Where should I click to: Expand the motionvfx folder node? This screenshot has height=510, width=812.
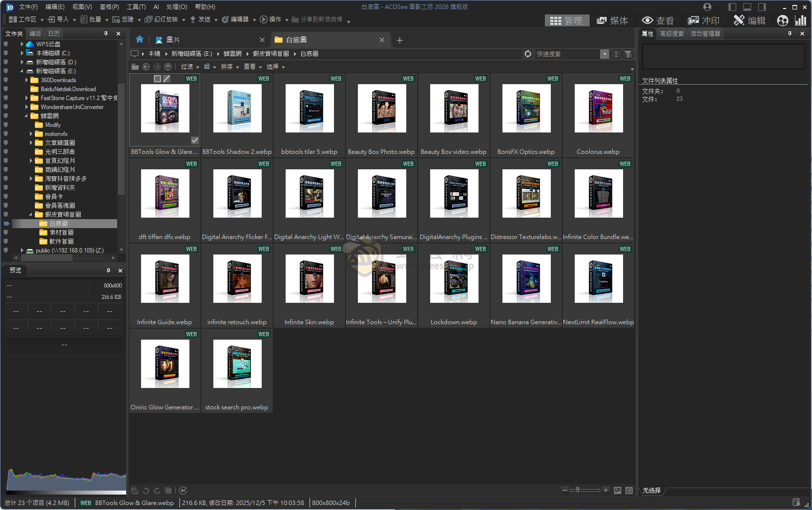pyautogui.click(x=31, y=134)
